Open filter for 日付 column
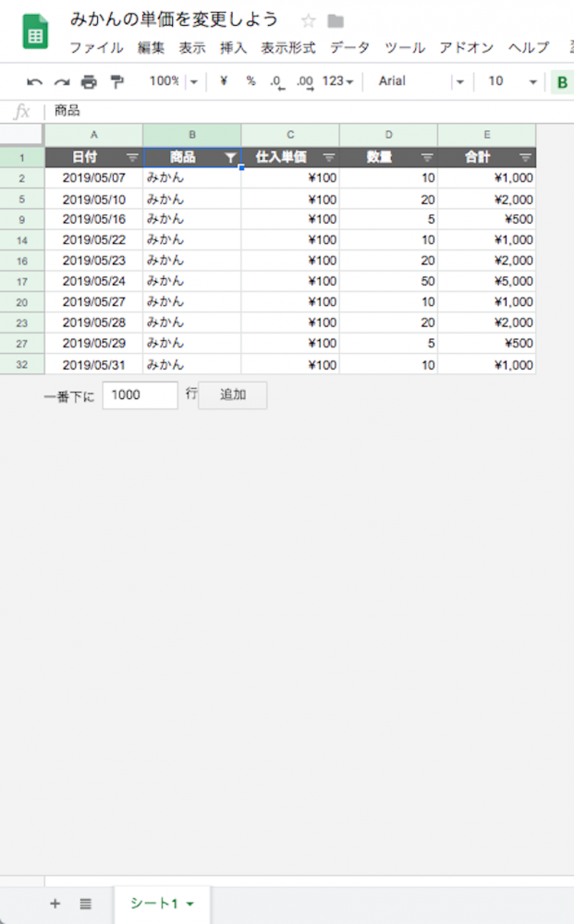Viewport: 574px width, 924px height. pyautogui.click(x=132, y=158)
